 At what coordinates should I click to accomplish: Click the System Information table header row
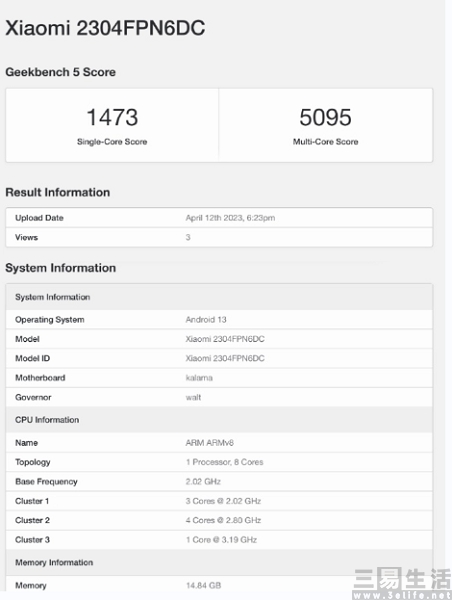[x=219, y=297]
